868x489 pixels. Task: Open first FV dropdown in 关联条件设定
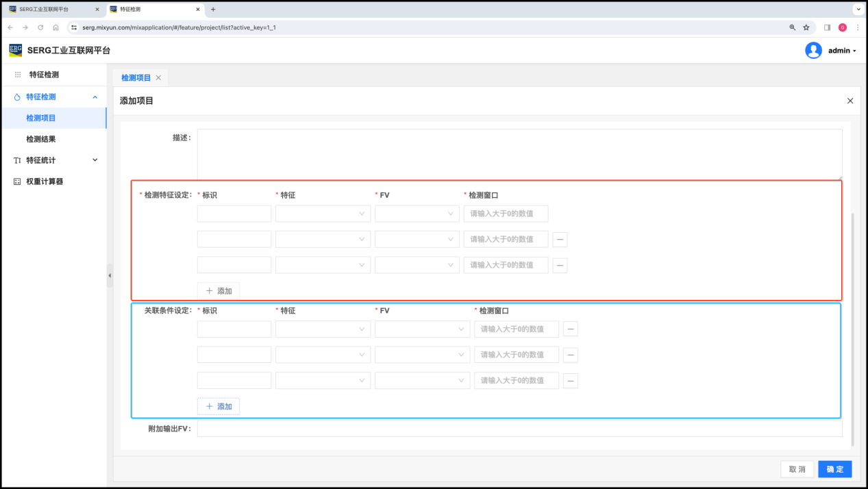[422, 329]
